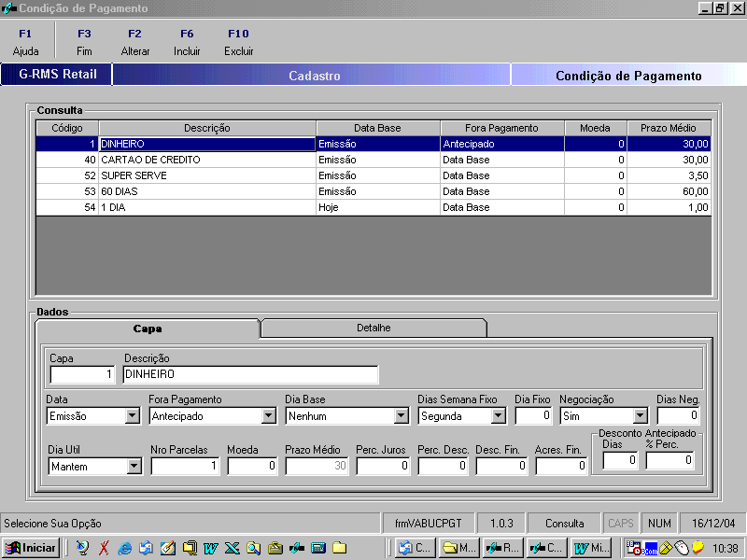Open the Dia Util dropdown showing Mantem

coord(134,466)
